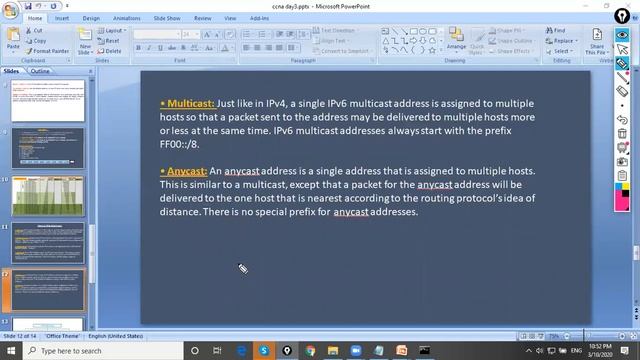Click the undo arrow in annotation bar
Image resolution: width=640 pixels, height=360 pixels.
tap(622, 119)
